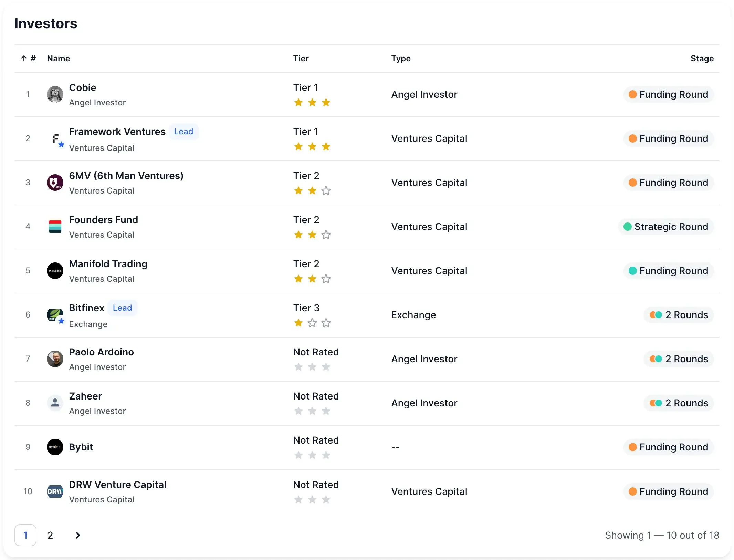Click the Bybit logo icon
This screenshot has width=734, height=560.
coord(55,447)
